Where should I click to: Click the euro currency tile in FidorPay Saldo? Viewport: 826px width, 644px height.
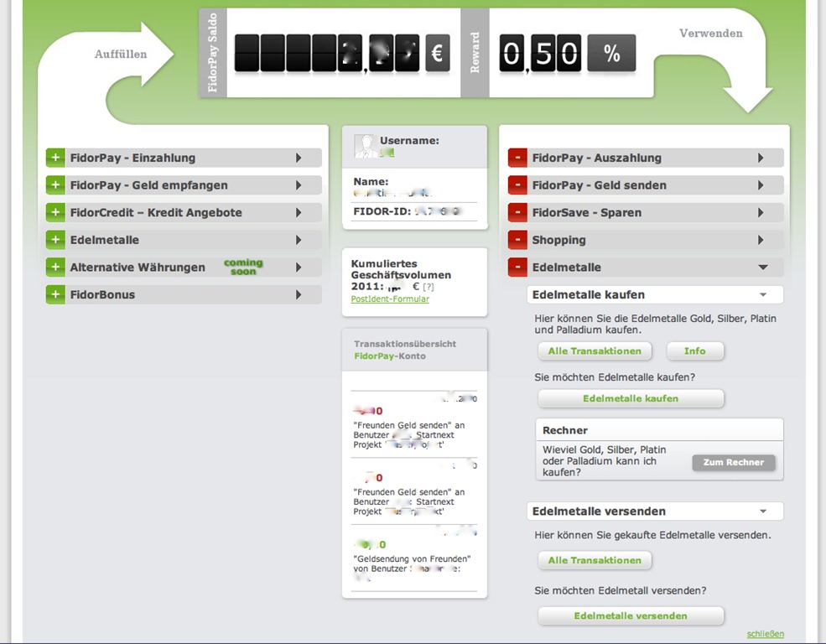[437, 53]
